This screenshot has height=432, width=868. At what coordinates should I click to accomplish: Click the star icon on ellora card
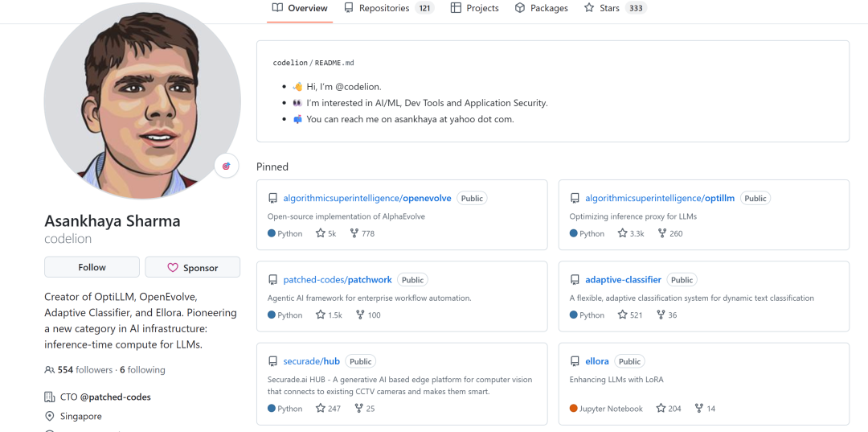point(661,409)
